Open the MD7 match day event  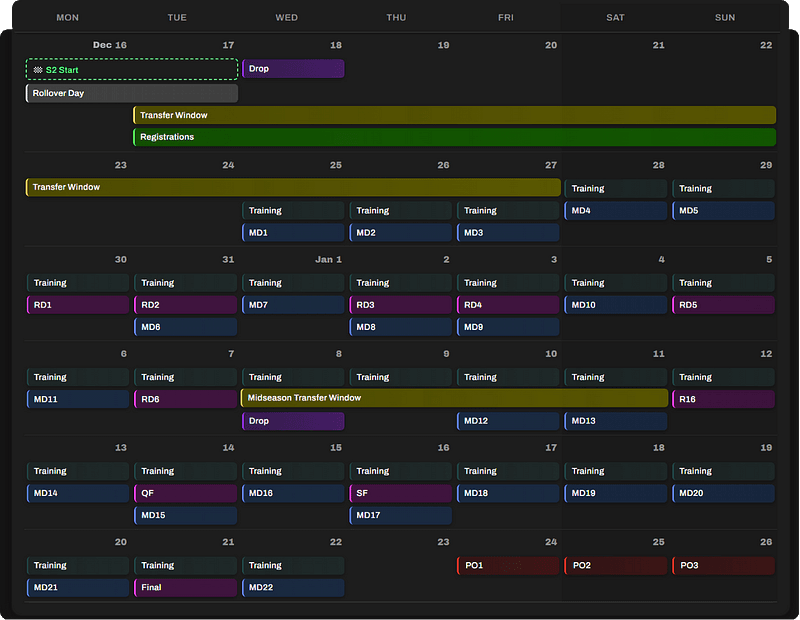click(x=293, y=305)
